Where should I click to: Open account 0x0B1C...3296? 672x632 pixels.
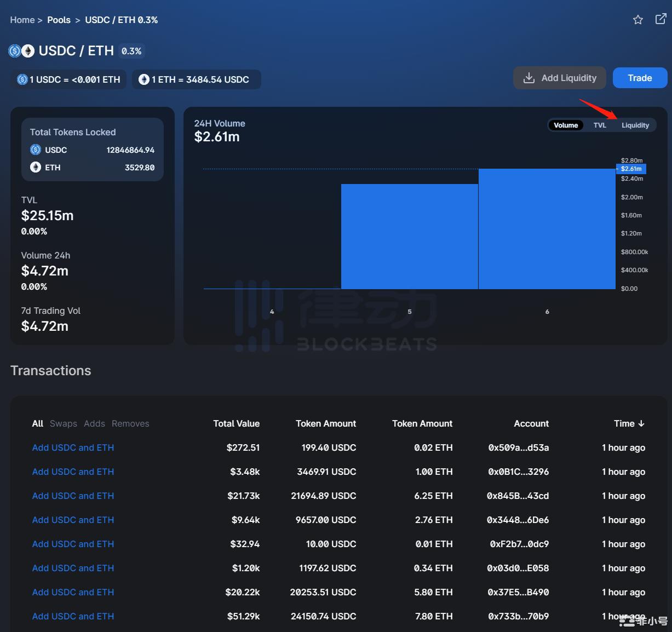point(519,472)
